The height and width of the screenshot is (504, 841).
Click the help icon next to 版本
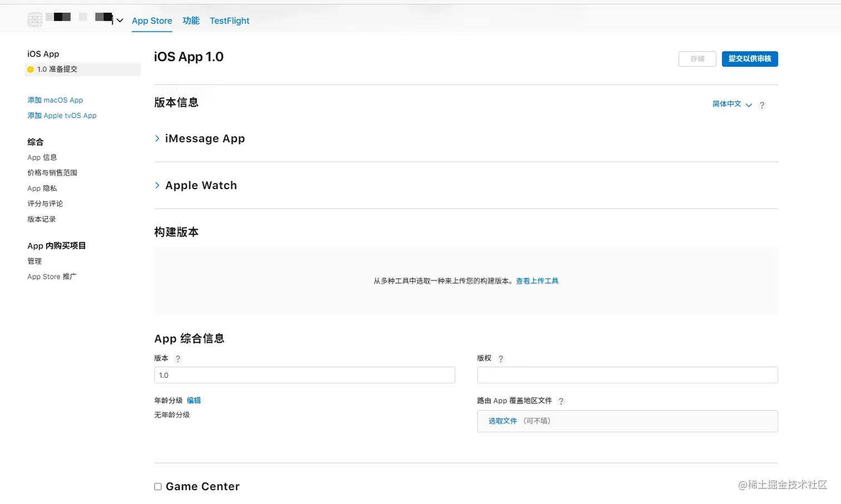pyautogui.click(x=178, y=359)
